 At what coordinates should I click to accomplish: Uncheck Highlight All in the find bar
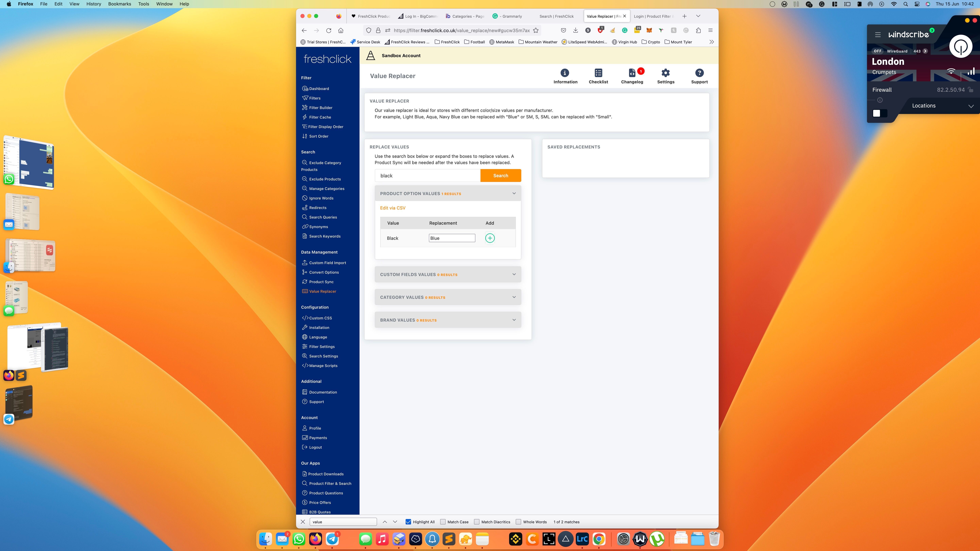pos(408,522)
